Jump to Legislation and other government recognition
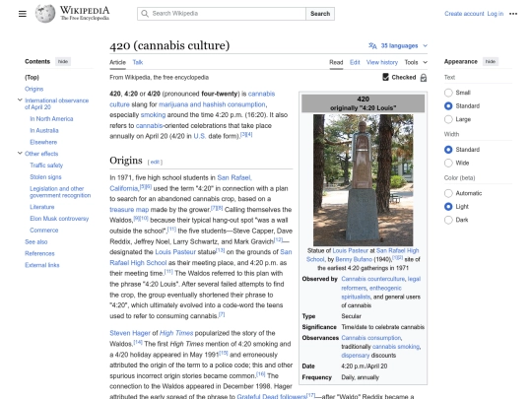 click(x=60, y=192)
